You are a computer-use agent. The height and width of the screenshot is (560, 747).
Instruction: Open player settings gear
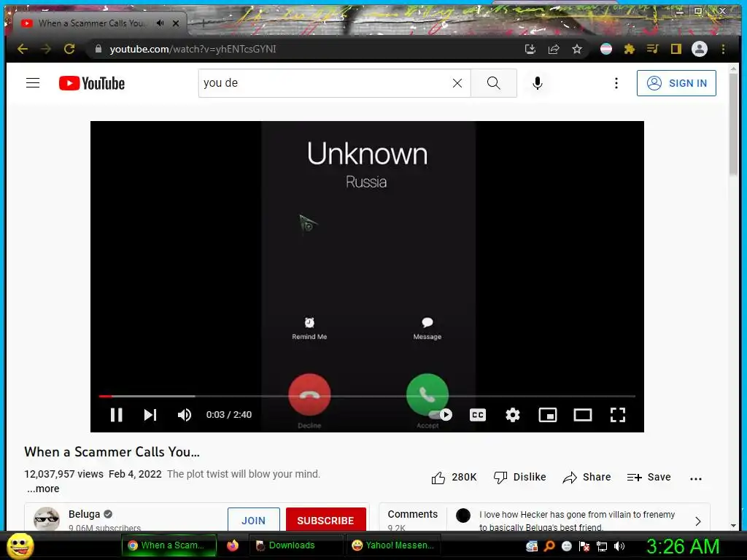pos(513,415)
